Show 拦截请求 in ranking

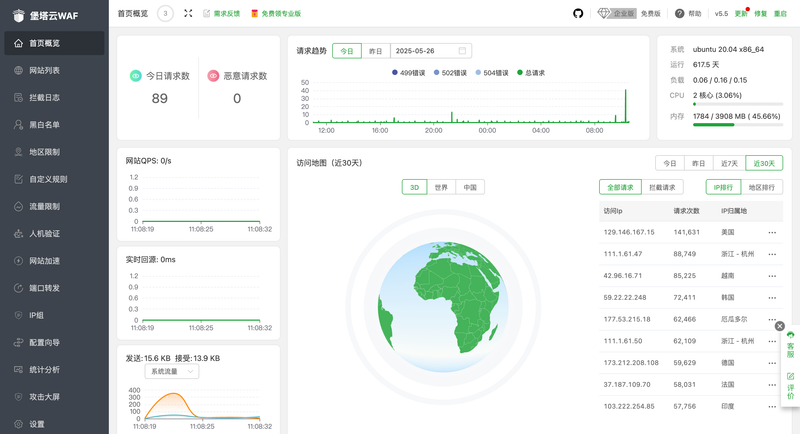[x=662, y=188]
